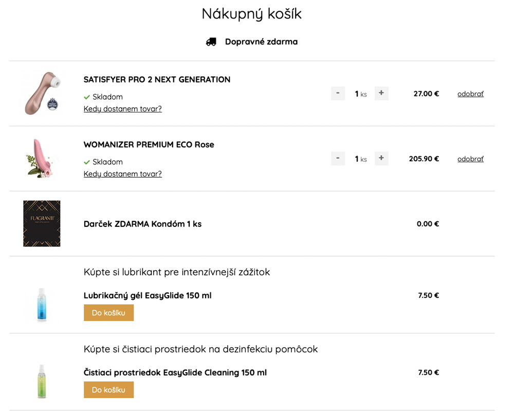Click 'Čistiaci prostriedok EasyGlide Cleaning 150 ml'
514x420 pixels.
[175, 373]
